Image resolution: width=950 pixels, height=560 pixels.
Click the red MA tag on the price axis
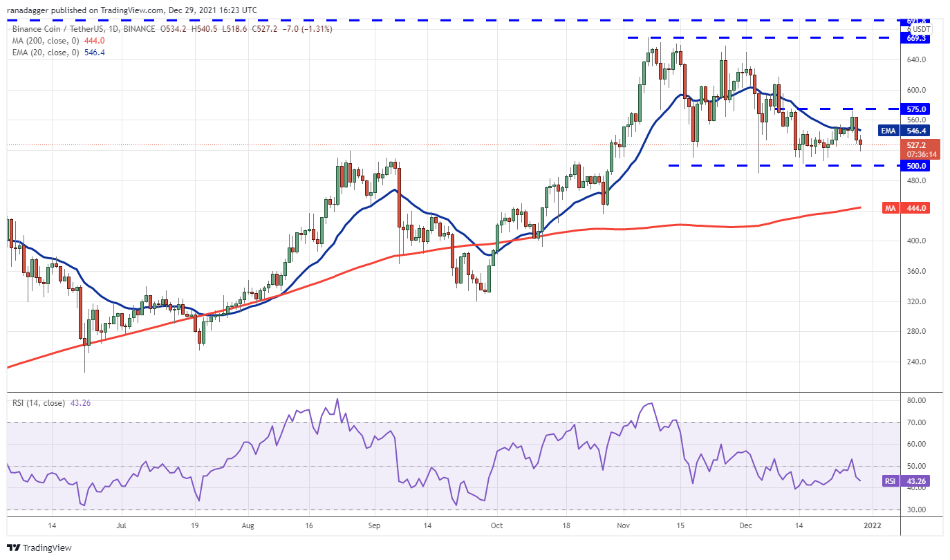(x=891, y=207)
